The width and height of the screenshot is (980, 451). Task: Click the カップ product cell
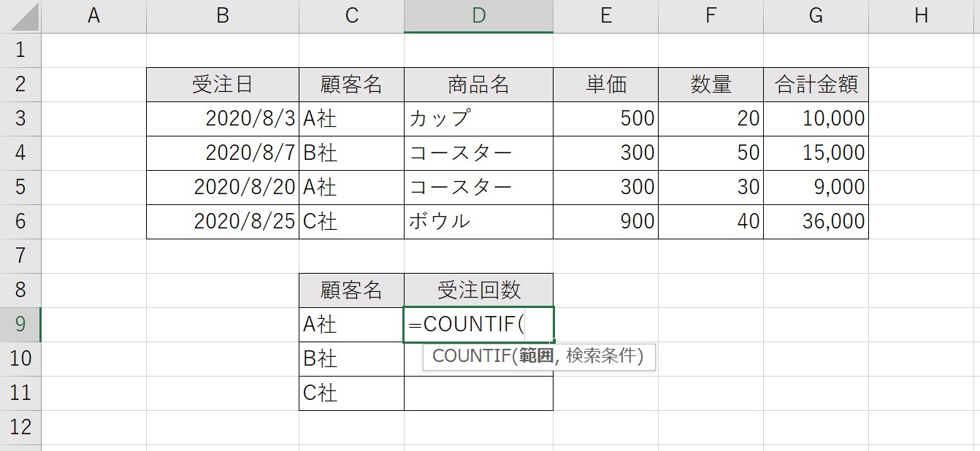[478, 119]
